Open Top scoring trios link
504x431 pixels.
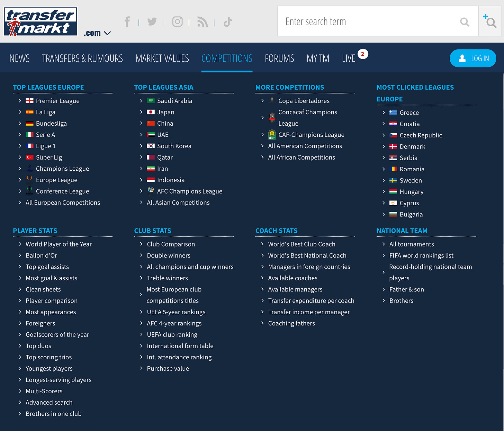click(x=48, y=357)
